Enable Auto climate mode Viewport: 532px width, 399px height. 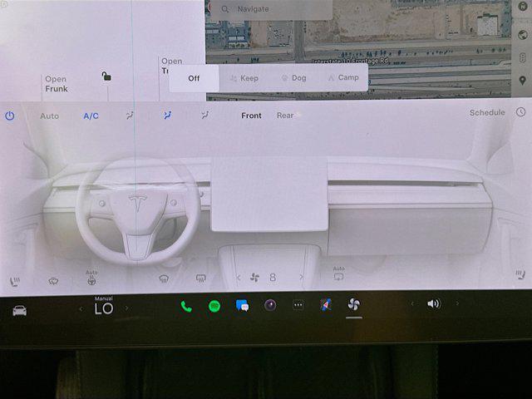(x=50, y=116)
